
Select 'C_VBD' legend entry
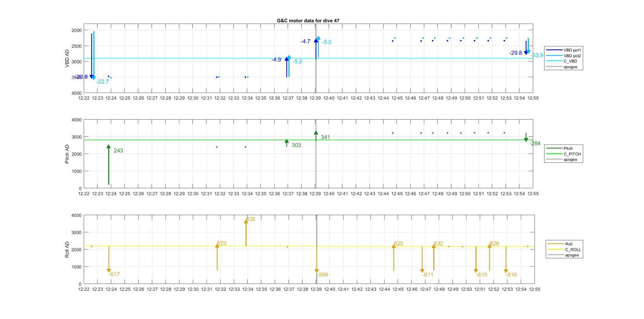(562, 61)
